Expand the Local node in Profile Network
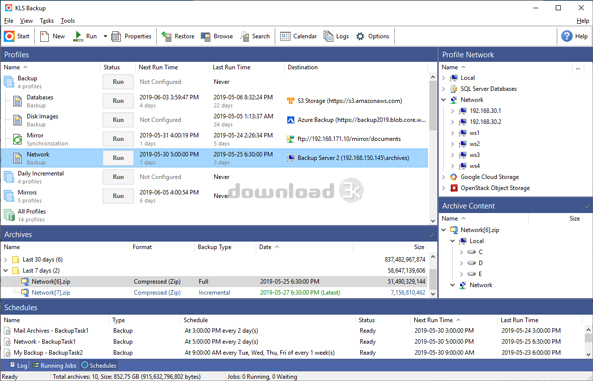 444,78
